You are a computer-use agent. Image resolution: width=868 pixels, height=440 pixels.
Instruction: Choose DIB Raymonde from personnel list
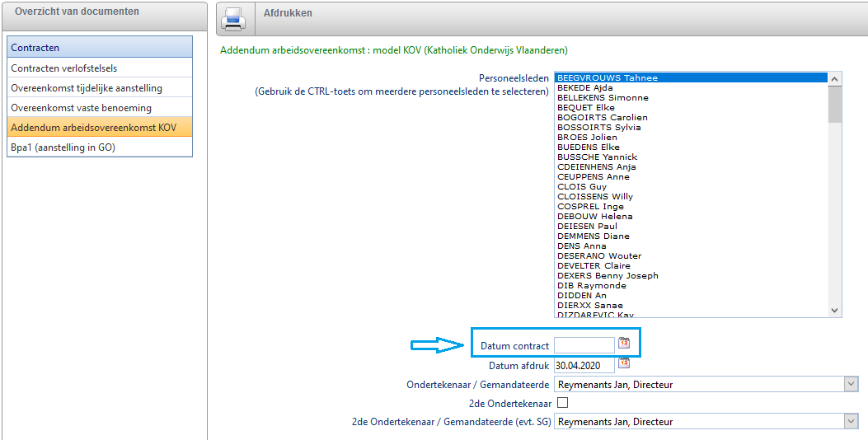point(592,286)
